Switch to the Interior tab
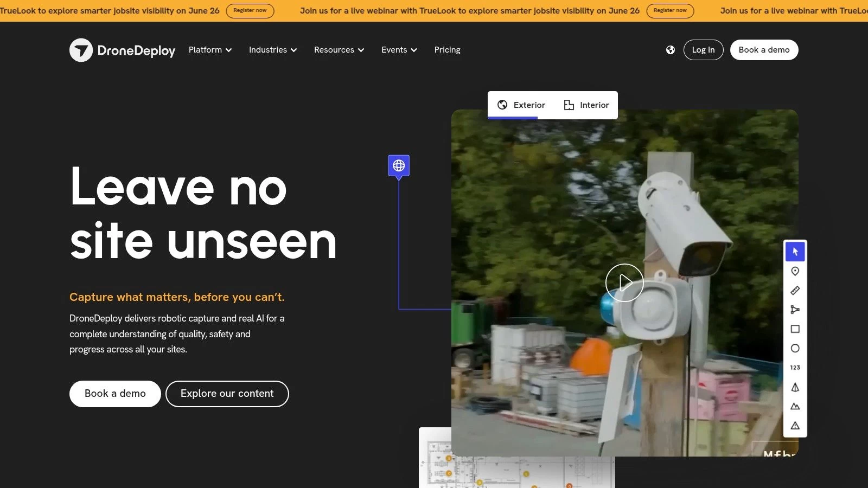This screenshot has height=488, width=868. click(586, 105)
